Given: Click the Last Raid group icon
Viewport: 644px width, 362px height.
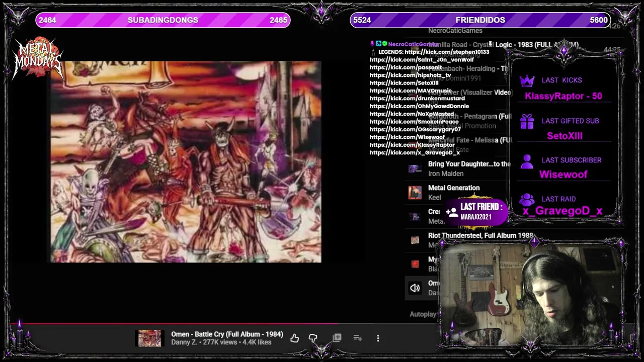Looking at the screenshot, I should [x=527, y=200].
